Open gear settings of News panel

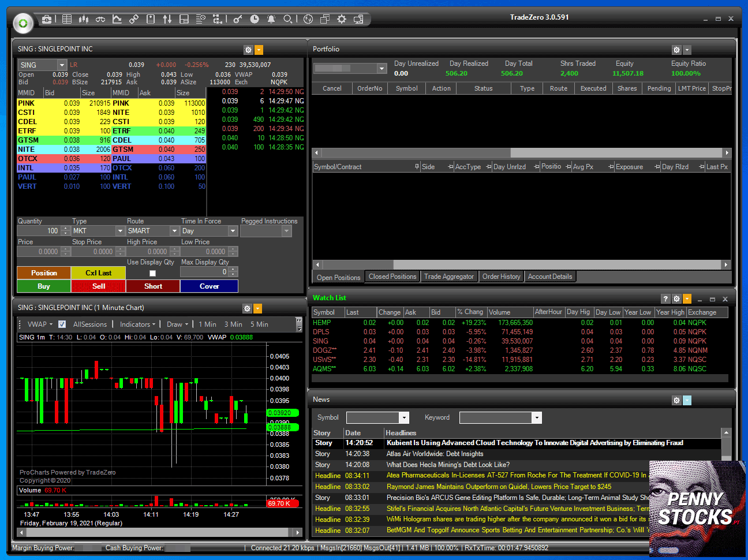[x=676, y=400]
